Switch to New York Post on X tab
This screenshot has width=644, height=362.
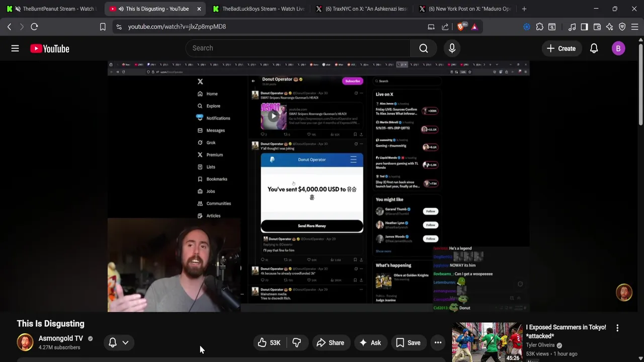click(x=464, y=9)
